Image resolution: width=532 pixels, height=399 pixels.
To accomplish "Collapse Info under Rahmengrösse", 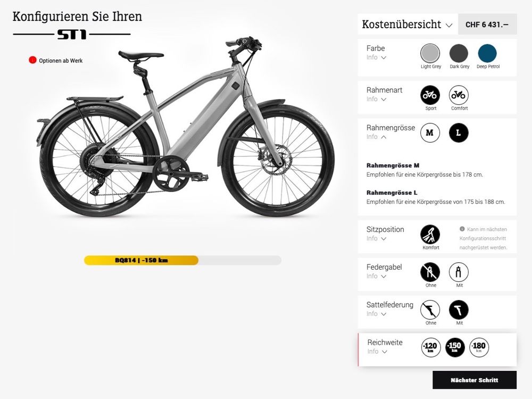I will (376, 137).
